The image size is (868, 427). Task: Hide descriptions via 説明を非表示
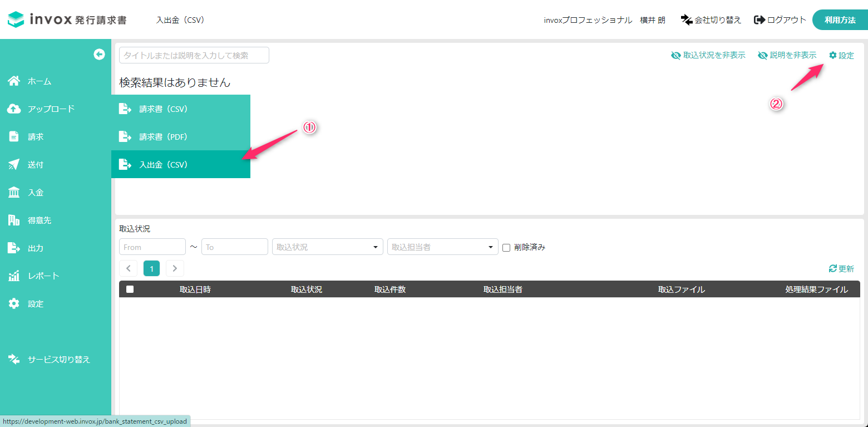(787, 56)
